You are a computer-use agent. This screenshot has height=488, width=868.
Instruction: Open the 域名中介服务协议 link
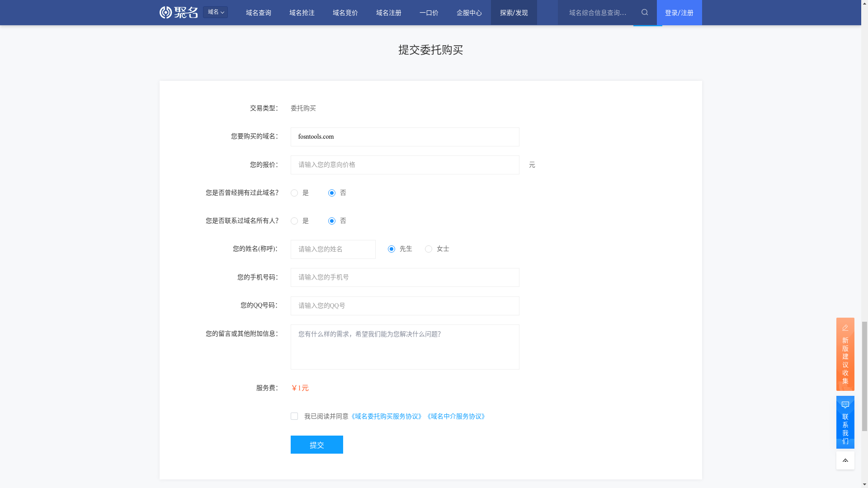pos(456,416)
